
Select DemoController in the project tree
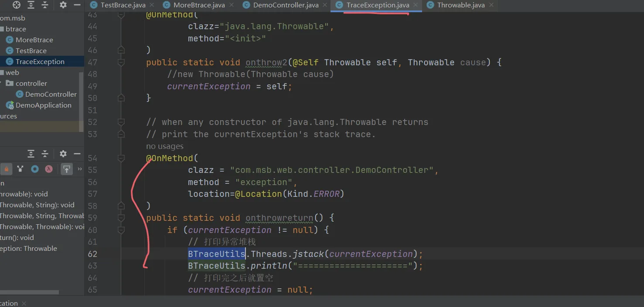click(51, 94)
